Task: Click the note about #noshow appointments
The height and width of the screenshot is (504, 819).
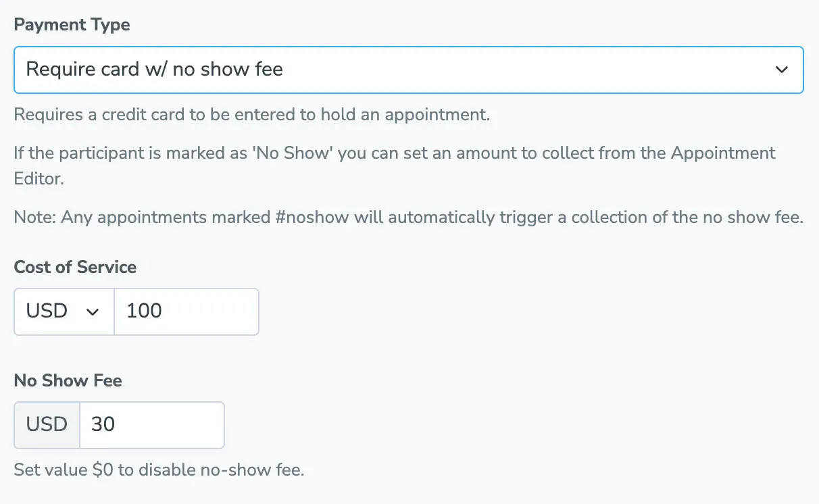Action: [409, 217]
